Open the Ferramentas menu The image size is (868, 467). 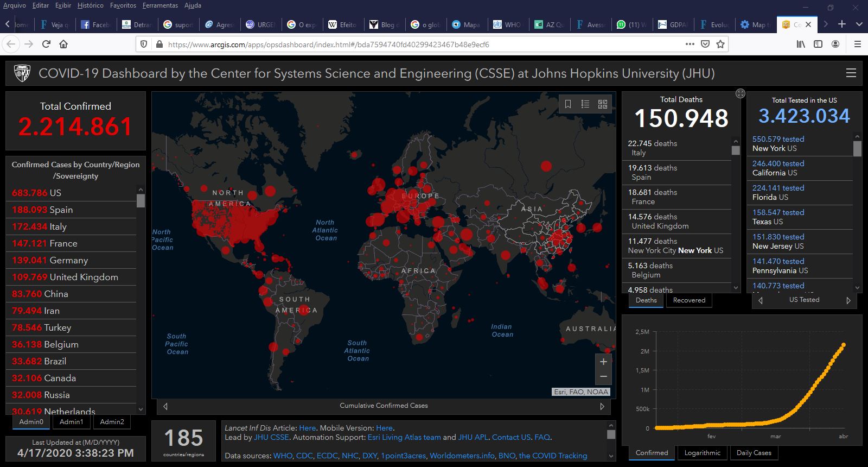(160, 5)
